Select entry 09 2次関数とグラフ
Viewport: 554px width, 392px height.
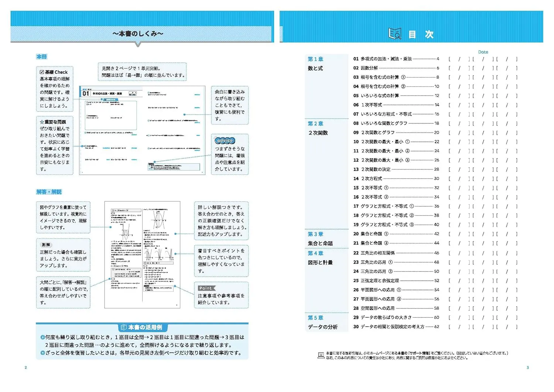coord(396,133)
